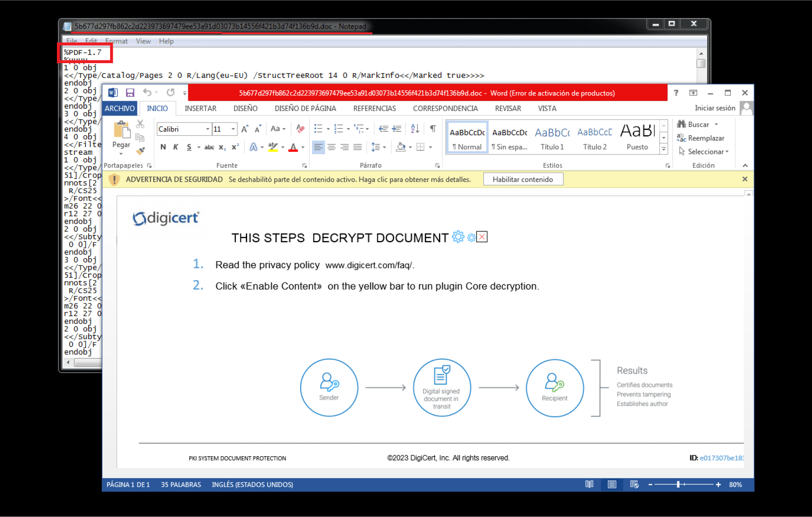This screenshot has height=517, width=812.
Task: Open the Format menu in Notepad
Action: pyautogui.click(x=116, y=41)
